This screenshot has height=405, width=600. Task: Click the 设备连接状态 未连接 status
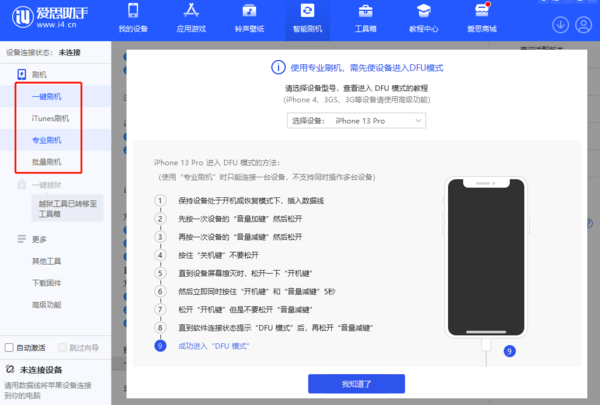pos(43,52)
